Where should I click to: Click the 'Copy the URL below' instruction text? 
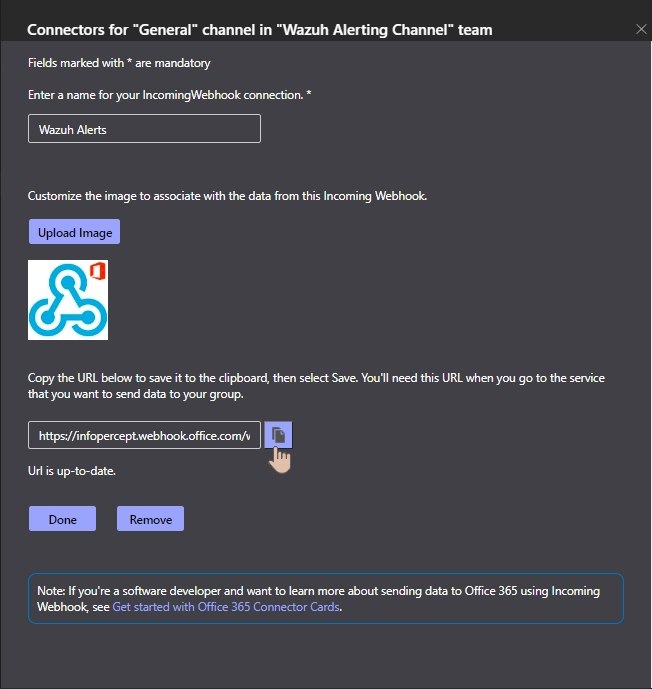click(316, 386)
